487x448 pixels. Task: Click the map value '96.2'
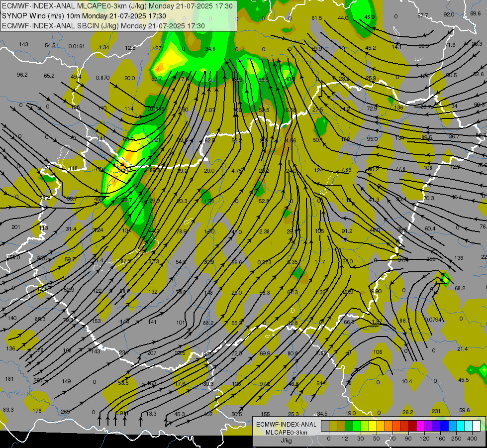[22, 75]
